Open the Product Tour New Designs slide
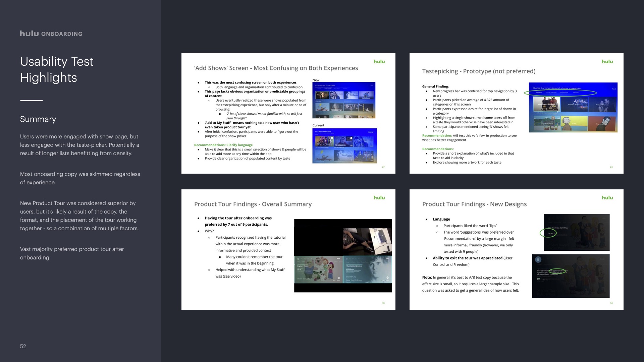The height and width of the screenshot is (362, 644). click(x=516, y=249)
